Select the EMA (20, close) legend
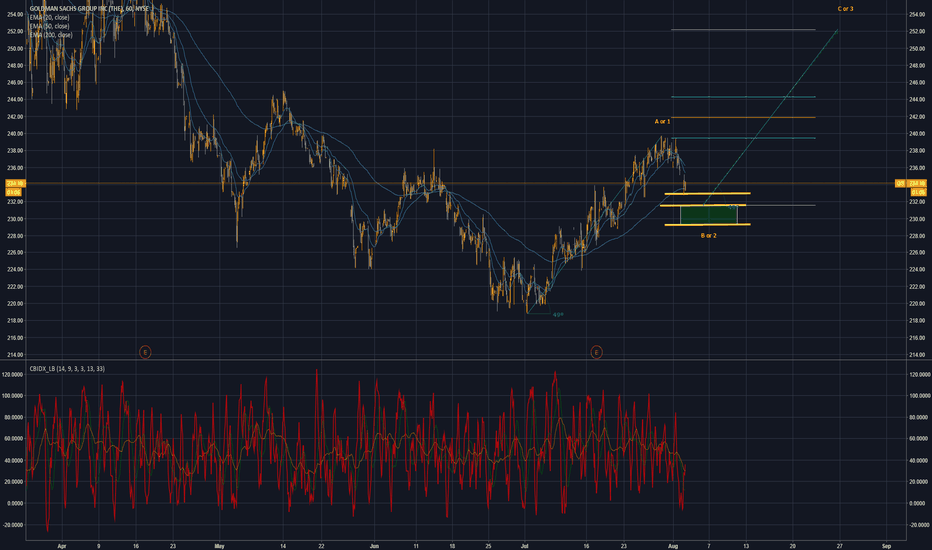This screenshot has height=550, width=932. pos(49,18)
